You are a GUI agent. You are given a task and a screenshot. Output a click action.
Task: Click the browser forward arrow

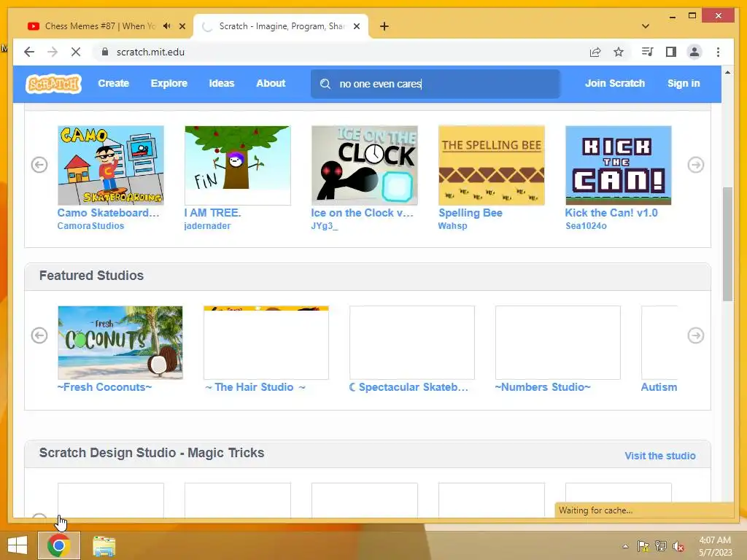pos(53,52)
